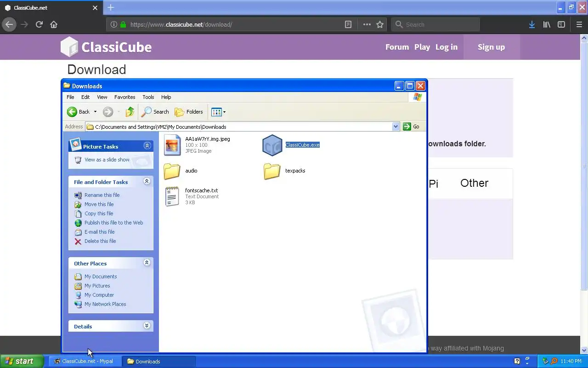Bookmark this page with the star icon
The height and width of the screenshot is (368, 588).
(x=380, y=24)
